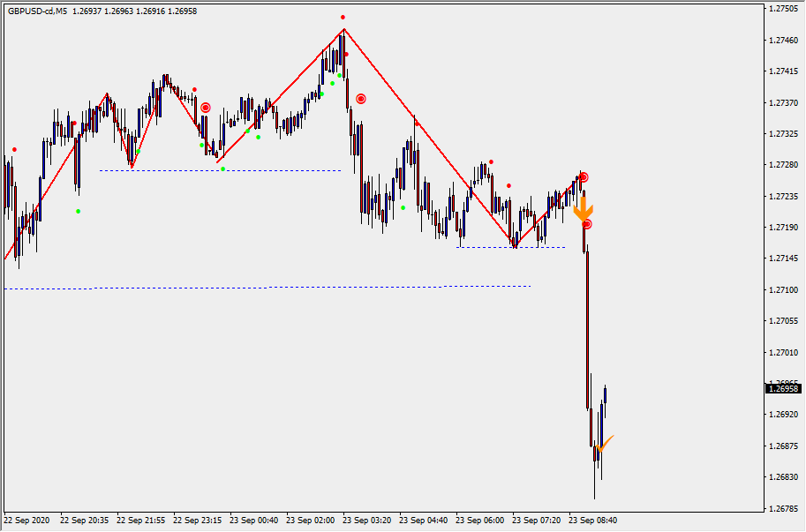Click the current price label 1.26958
Screen dimensions: 806x532
click(x=783, y=388)
